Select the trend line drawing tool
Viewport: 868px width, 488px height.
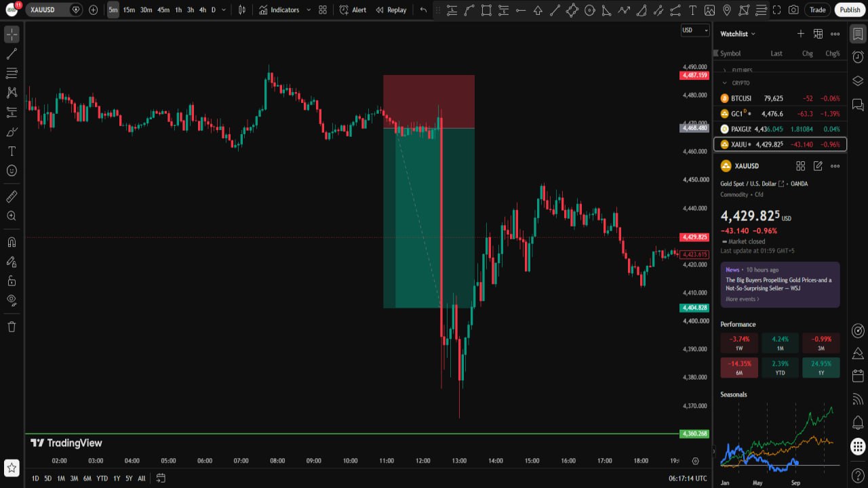coord(12,54)
